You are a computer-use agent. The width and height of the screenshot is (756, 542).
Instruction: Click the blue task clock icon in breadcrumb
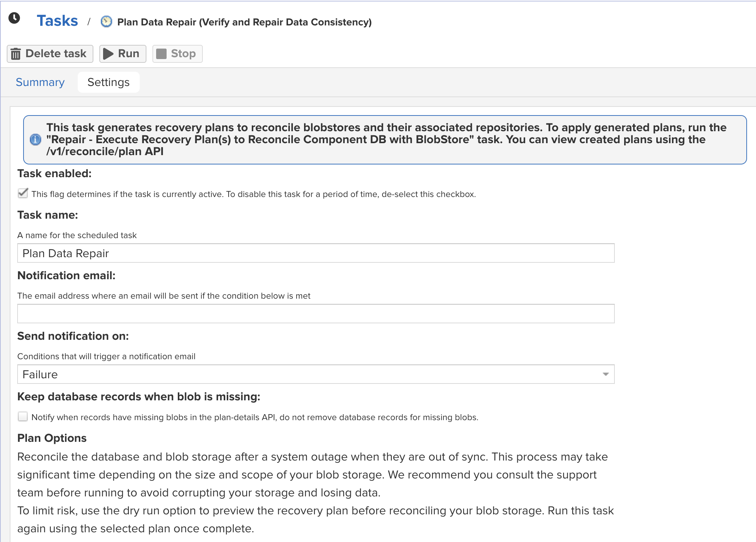[x=106, y=22]
